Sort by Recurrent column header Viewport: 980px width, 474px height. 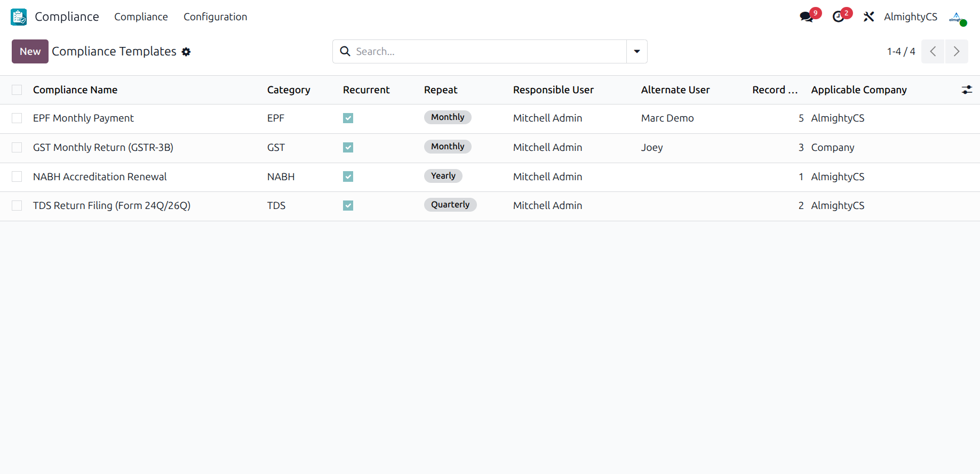tap(366, 90)
